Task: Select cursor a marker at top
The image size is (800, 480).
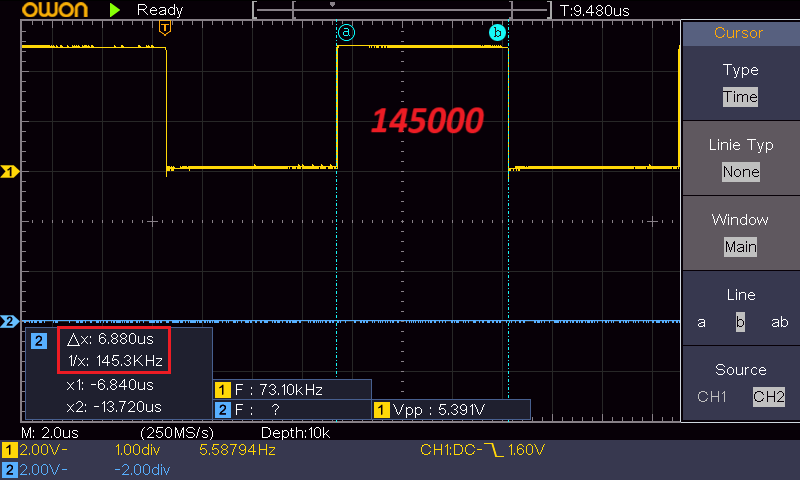Action: [x=346, y=33]
